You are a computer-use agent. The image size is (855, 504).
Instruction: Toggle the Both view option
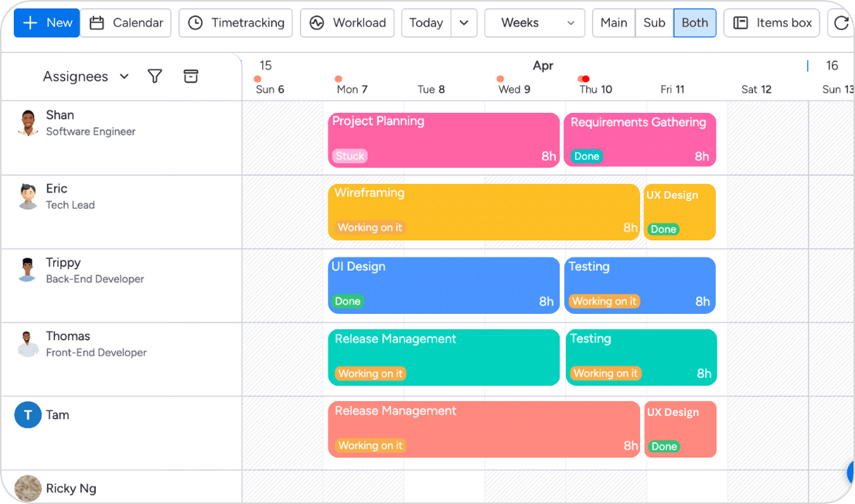(x=694, y=22)
